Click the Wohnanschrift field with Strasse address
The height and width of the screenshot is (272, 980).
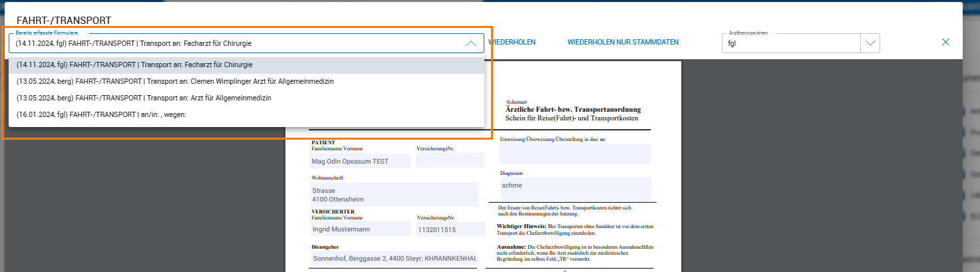click(394, 194)
